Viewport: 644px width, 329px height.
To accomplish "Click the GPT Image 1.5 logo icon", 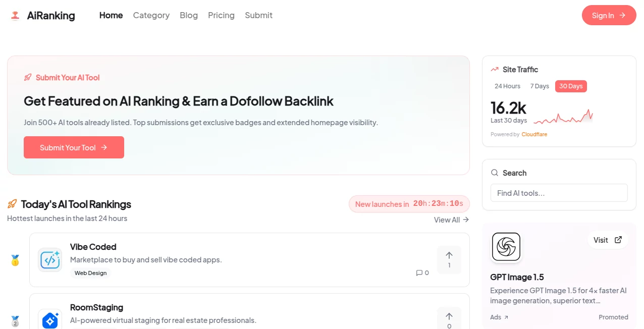I will (506, 247).
